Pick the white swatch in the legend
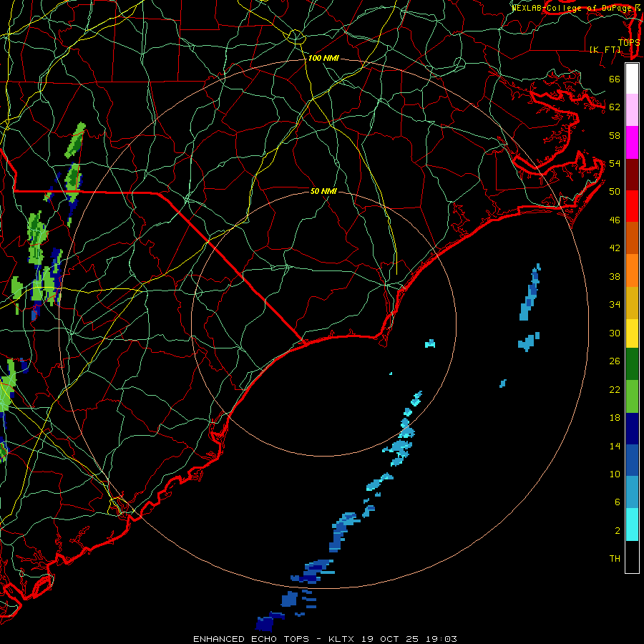Image resolution: width=644 pixels, height=644 pixels. (x=632, y=79)
